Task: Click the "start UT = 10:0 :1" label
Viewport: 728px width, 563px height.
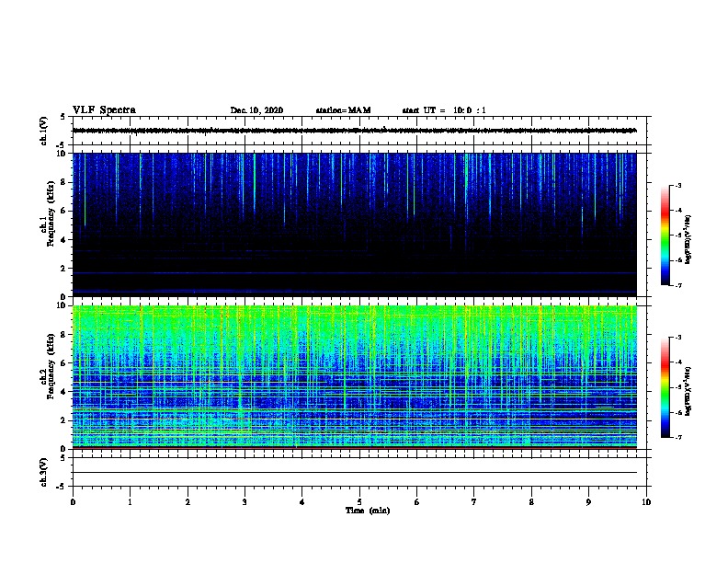Action: [x=444, y=110]
